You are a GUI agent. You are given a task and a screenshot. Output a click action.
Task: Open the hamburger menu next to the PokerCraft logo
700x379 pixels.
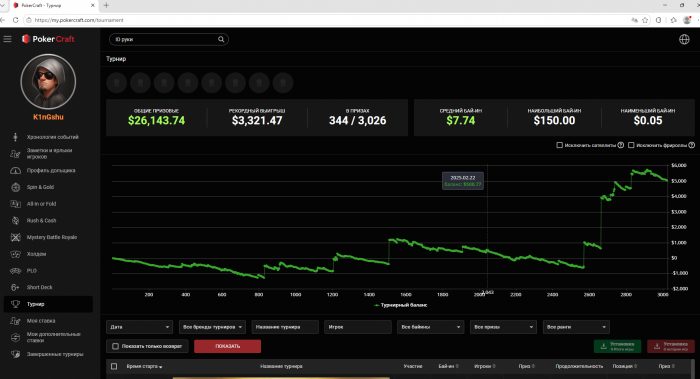point(8,39)
